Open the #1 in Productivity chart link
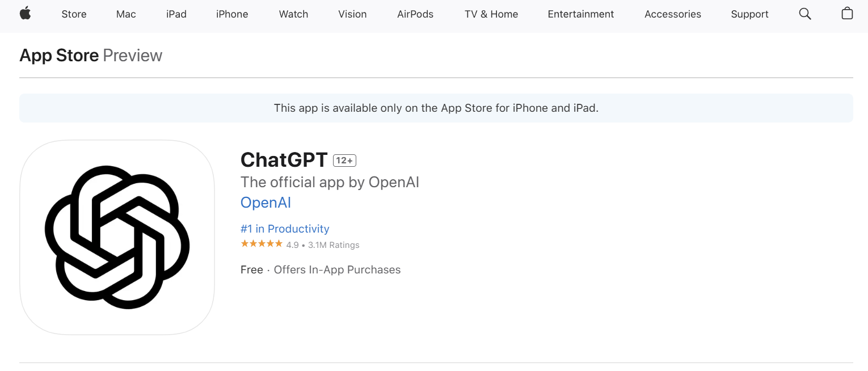This screenshot has width=868, height=371. pyautogui.click(x=285, y=229)
